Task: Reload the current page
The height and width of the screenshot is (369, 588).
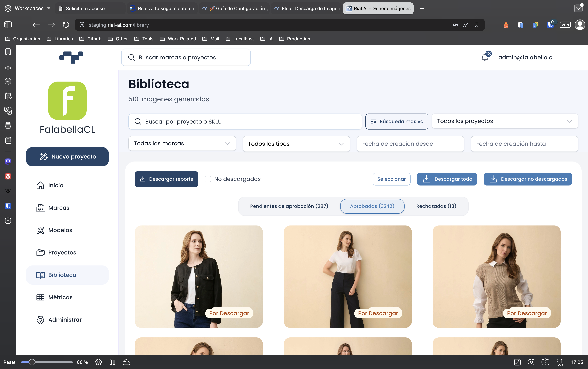Action: coord(66,25)
